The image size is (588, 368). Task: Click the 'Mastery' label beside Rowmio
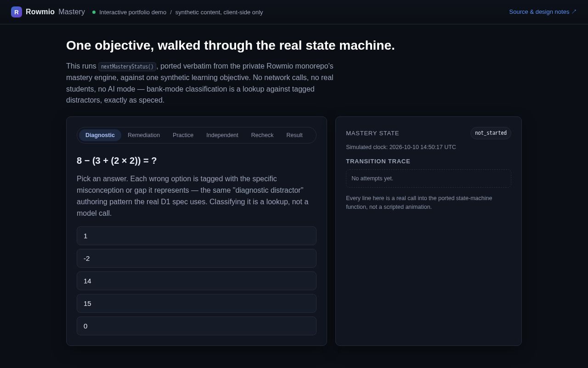pos(72,12)
